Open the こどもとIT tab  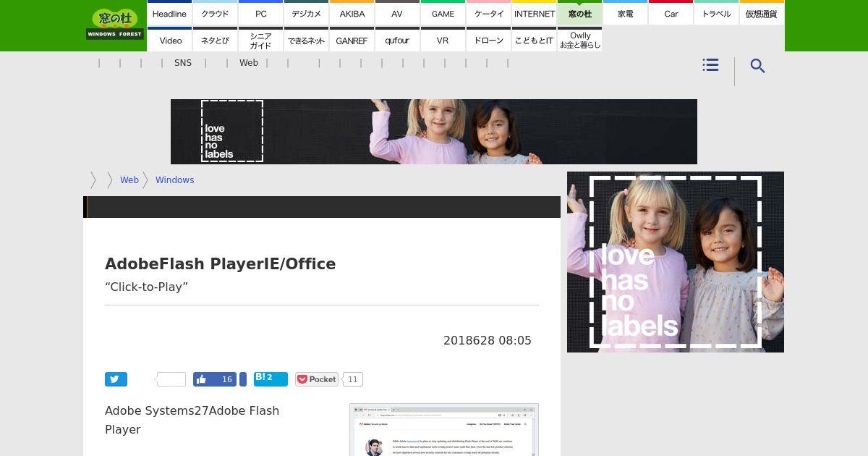534,41
